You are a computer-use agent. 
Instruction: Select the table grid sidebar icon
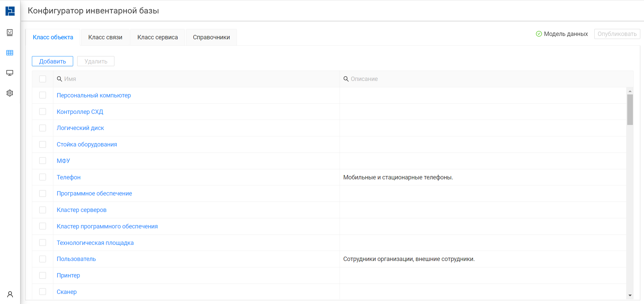[x=10, y=53]
